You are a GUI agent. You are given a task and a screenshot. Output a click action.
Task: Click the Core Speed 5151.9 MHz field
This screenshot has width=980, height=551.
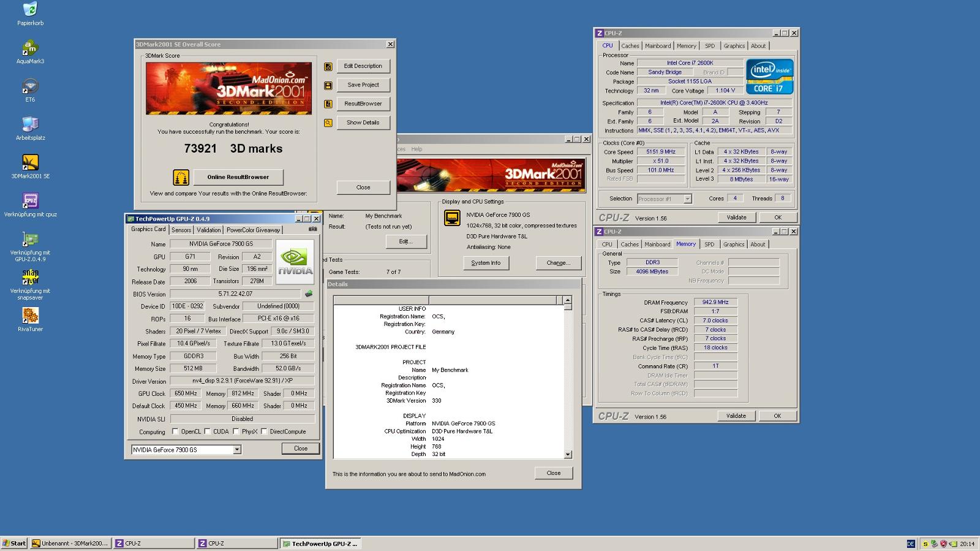pos(661,152)
